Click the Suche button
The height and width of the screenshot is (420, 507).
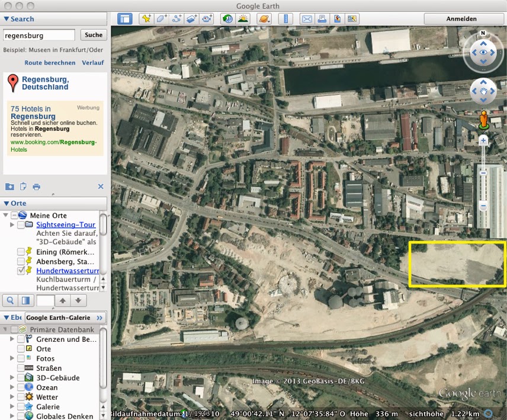(94, 35)
